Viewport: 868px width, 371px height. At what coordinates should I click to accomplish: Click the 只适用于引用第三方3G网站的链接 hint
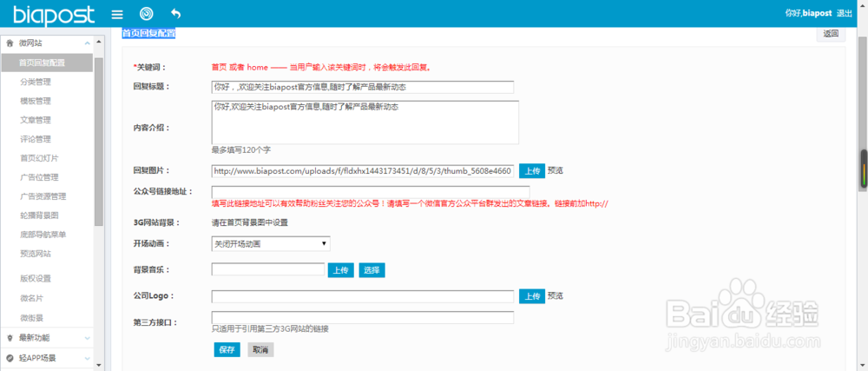tap(270, 329)
